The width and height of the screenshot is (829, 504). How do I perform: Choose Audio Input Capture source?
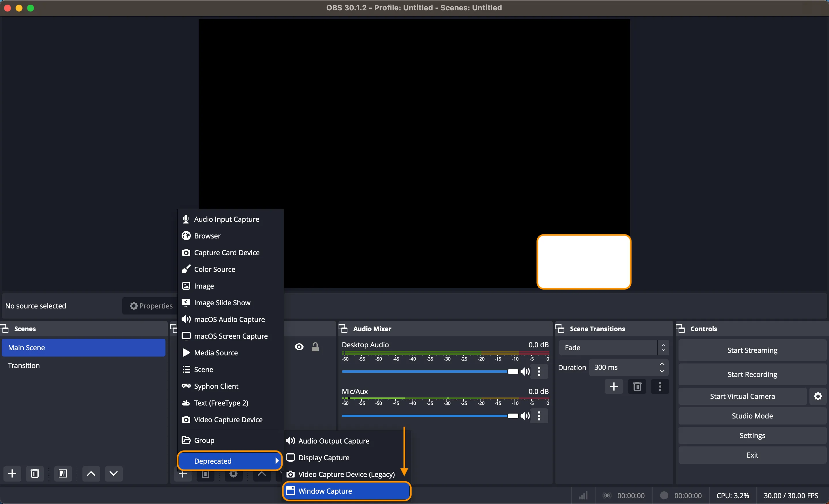pyautogui.click(x=231, y=219)
